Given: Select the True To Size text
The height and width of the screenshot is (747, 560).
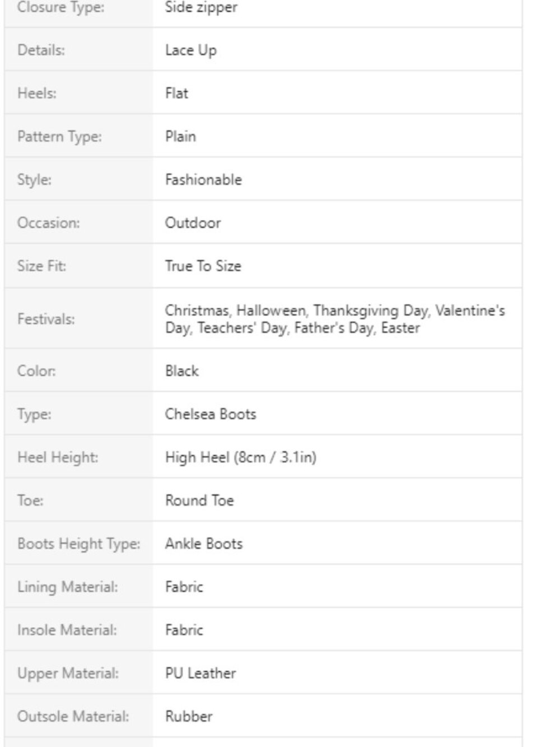Looking at the screenshot, I should (203, 266).
